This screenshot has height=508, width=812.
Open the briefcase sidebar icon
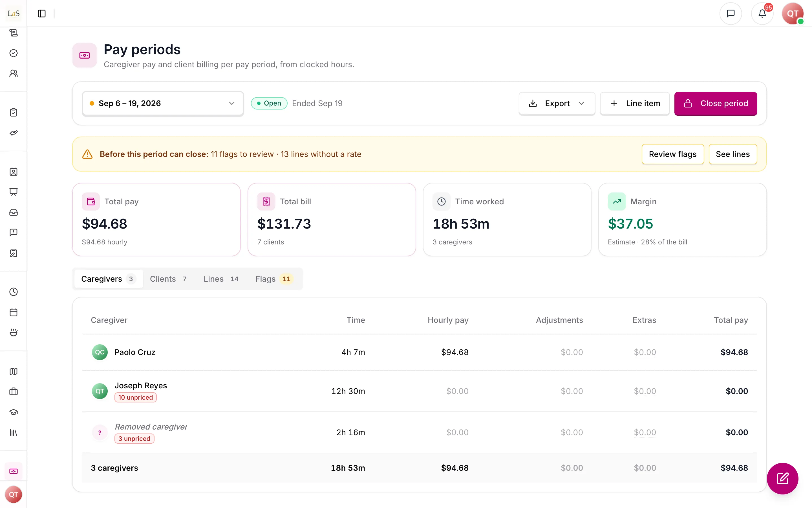click(14, 391)
